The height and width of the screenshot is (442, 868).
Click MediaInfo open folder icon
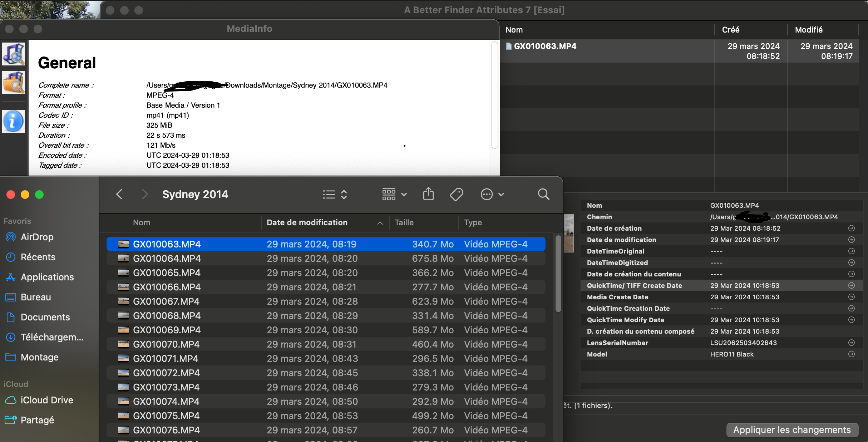tap(14, 83)
